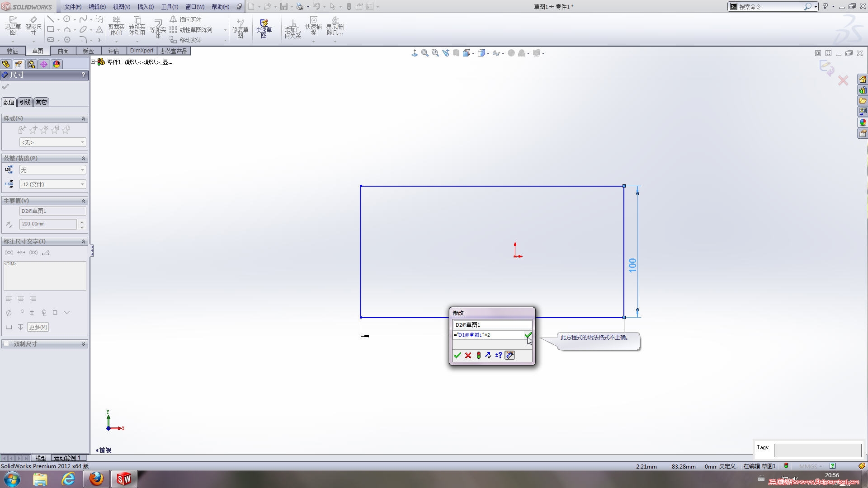The image size is (868, 488).
Task: Click the Rapid Sketch (快速草图) icon
Action: (x=264, y=28)
